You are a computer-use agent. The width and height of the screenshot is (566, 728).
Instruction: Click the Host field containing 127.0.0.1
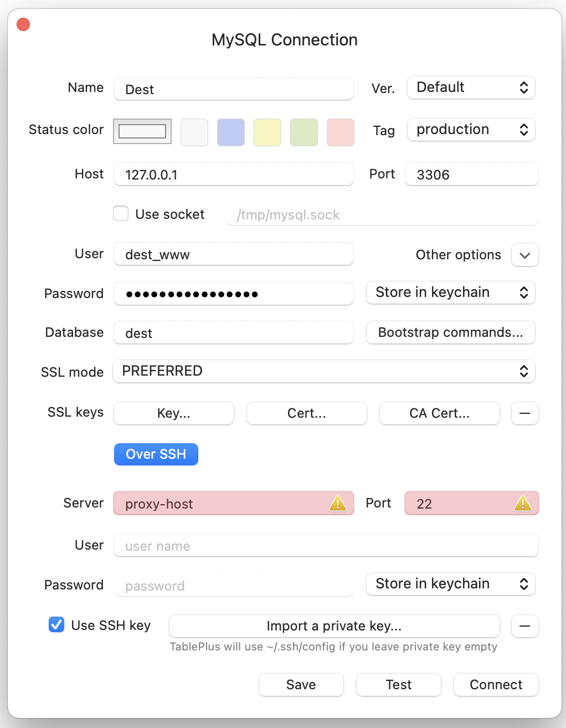233,174
